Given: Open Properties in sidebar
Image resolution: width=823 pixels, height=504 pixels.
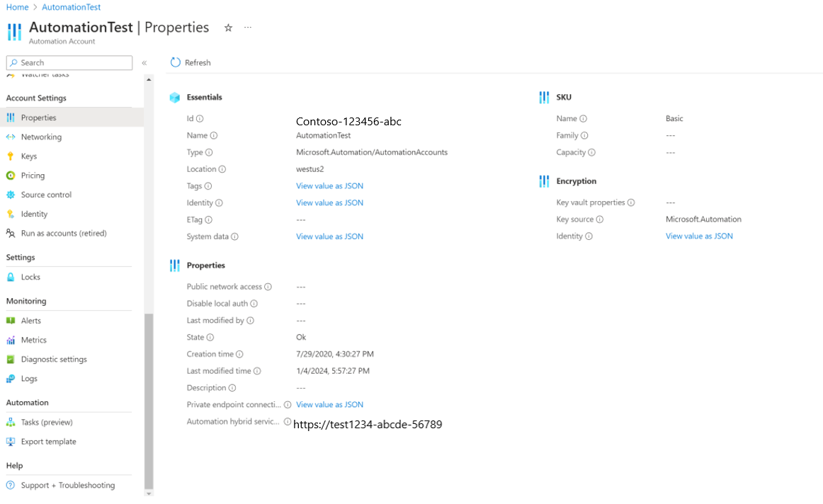Looking at the screenshot, I should (x=72, y=118).
